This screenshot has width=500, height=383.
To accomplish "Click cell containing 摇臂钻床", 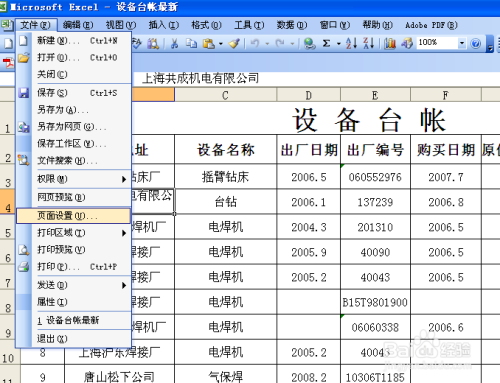I will pyautogui.click(x=225, y=177).
